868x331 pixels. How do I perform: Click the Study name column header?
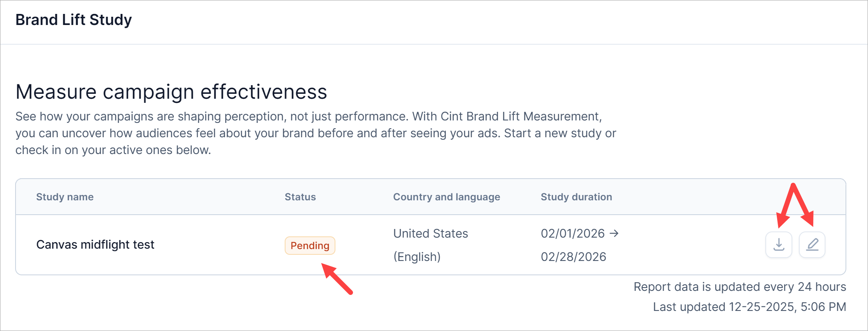65,197
